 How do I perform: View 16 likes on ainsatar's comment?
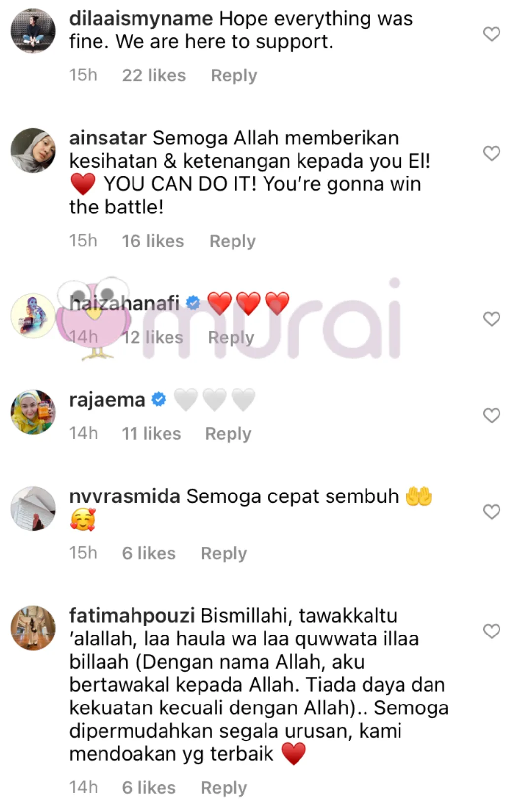point(153,241)
